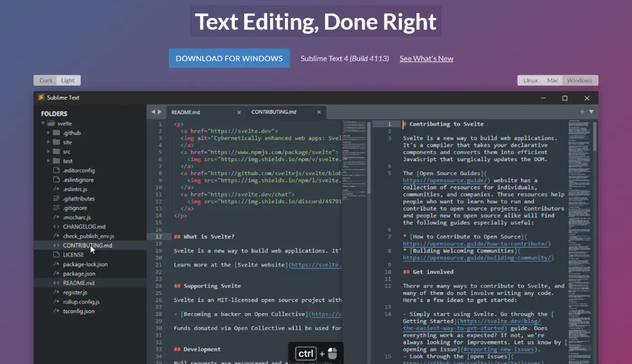The width and height of the screenshot is (632, 364).
Task: Click line number 17 in the left gutter
Action: point(158,236)
